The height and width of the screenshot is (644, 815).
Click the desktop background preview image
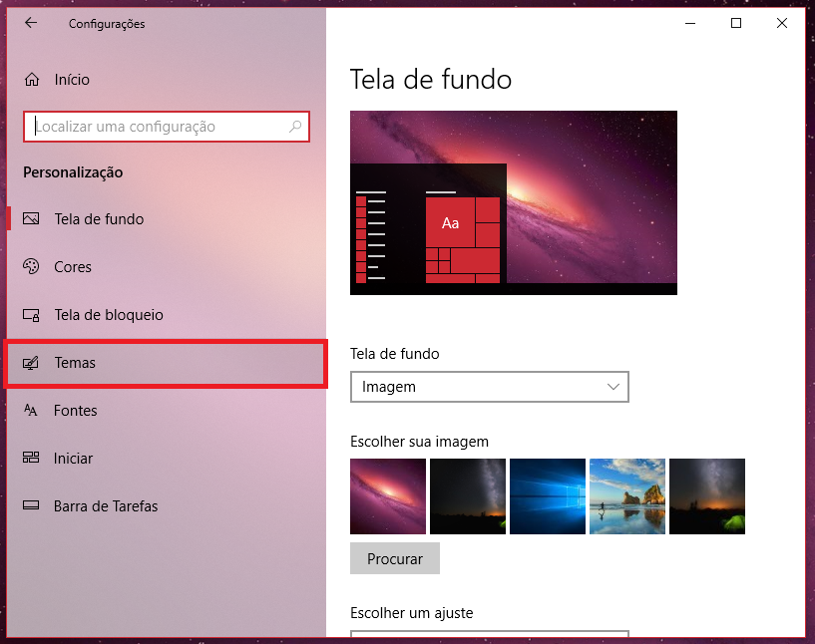coord(514,202)
